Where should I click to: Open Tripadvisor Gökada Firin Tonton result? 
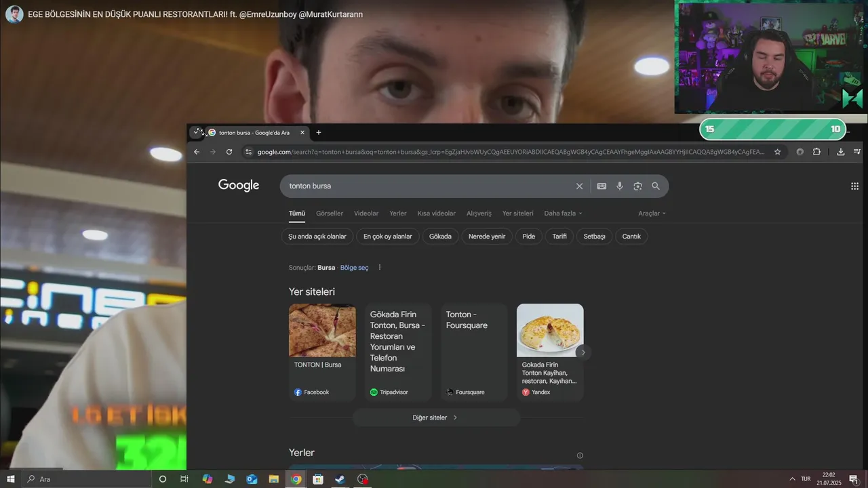click(x=398, y=352)
